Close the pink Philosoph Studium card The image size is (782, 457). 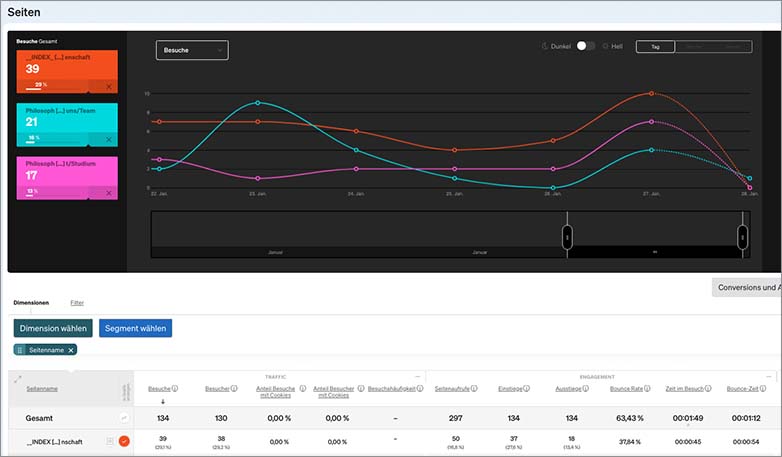pyautogui.click(x=109, y=193)
